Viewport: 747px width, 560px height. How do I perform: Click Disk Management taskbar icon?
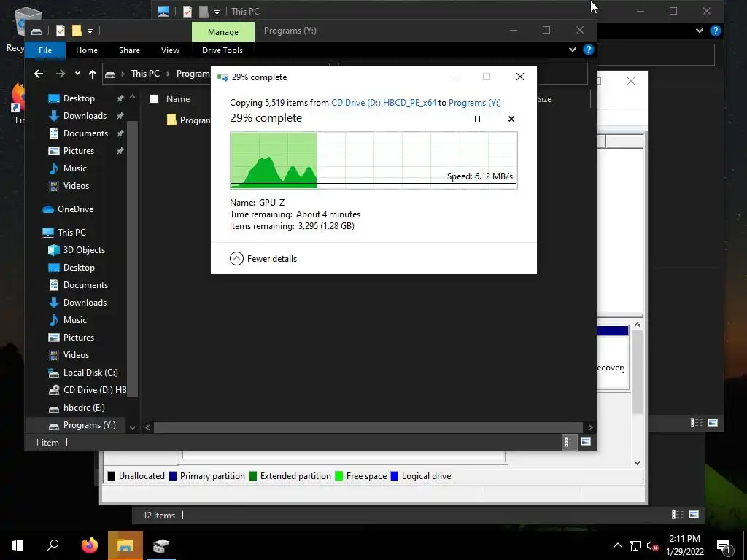click(x=161, y=545)
